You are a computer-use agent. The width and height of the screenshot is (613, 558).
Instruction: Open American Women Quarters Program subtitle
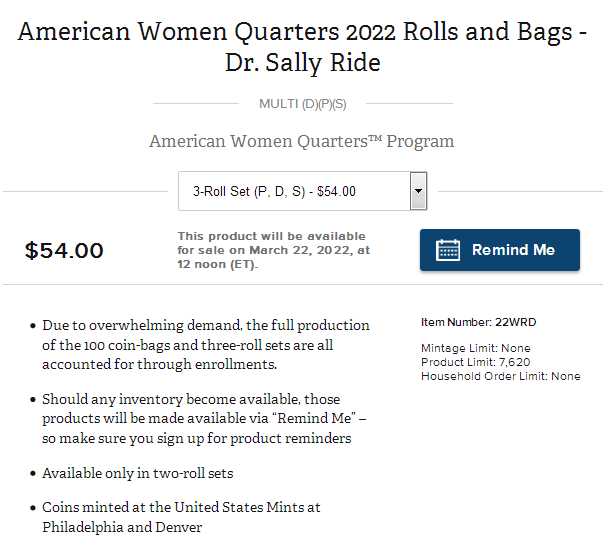point(302,141)
